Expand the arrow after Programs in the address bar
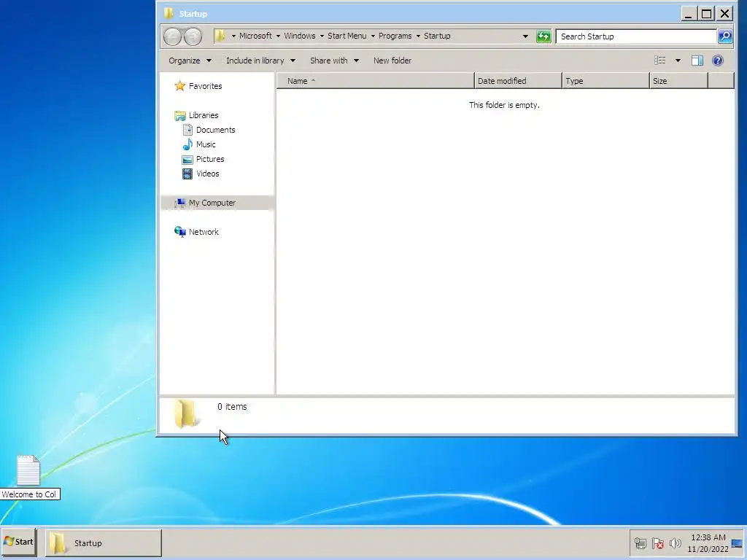747x560 pixels. coord(418,36)
